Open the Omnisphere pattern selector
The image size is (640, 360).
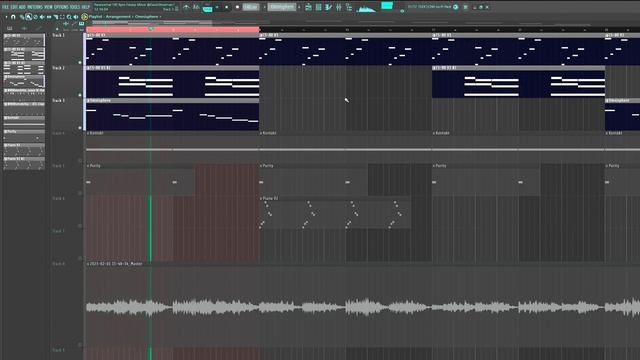[282, 7]
